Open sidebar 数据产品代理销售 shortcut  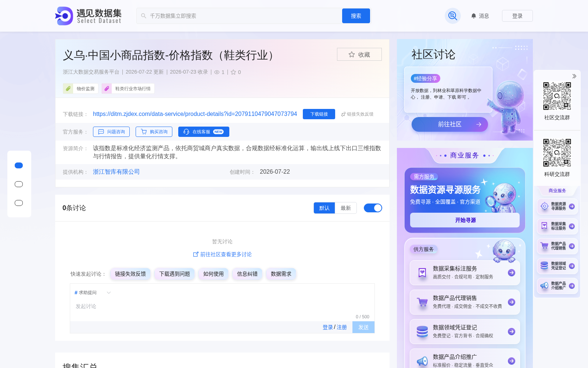pos(557,246)
